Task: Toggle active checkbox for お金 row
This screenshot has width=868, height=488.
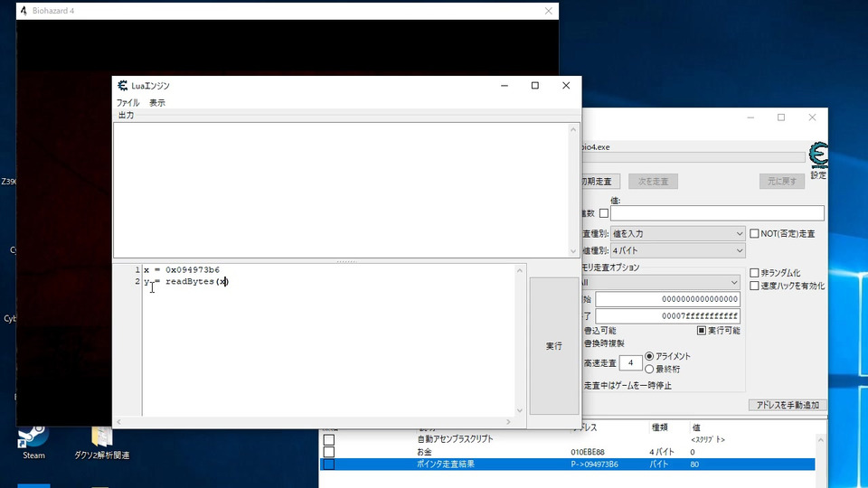Action: tap(329, 452)
